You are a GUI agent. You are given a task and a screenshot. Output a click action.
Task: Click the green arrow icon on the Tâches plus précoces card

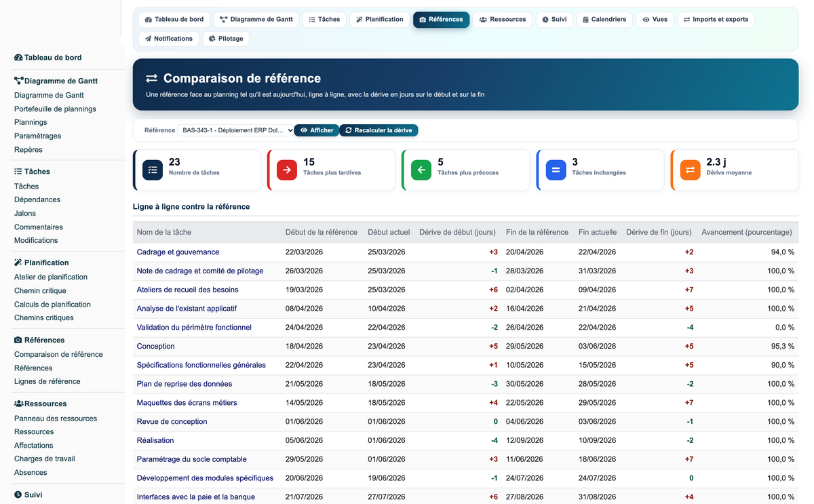421,170
